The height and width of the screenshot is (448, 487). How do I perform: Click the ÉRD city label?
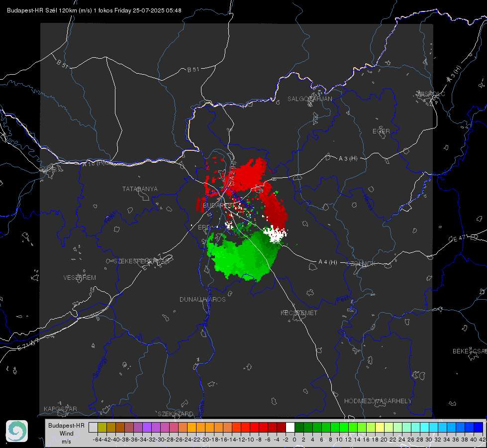[204, 227]
